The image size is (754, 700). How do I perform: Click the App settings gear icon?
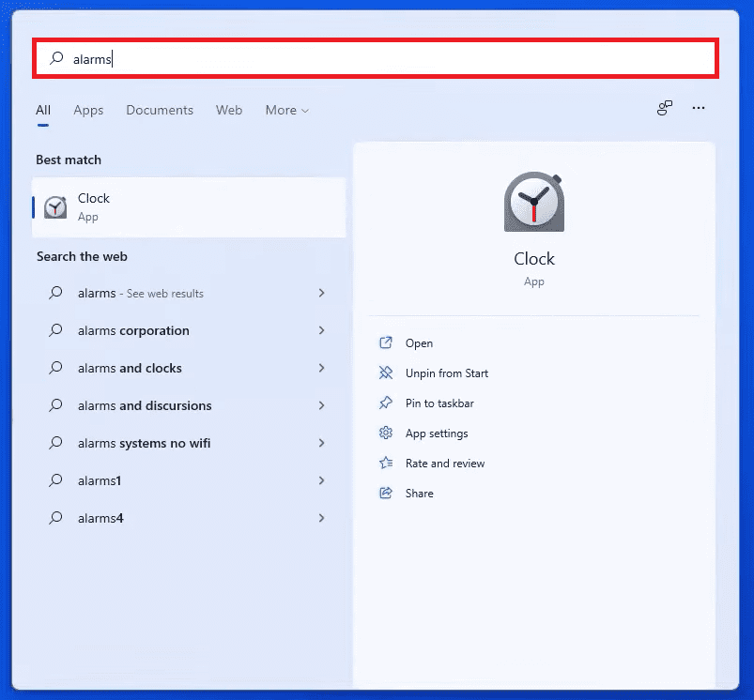(x=385, y=434)
